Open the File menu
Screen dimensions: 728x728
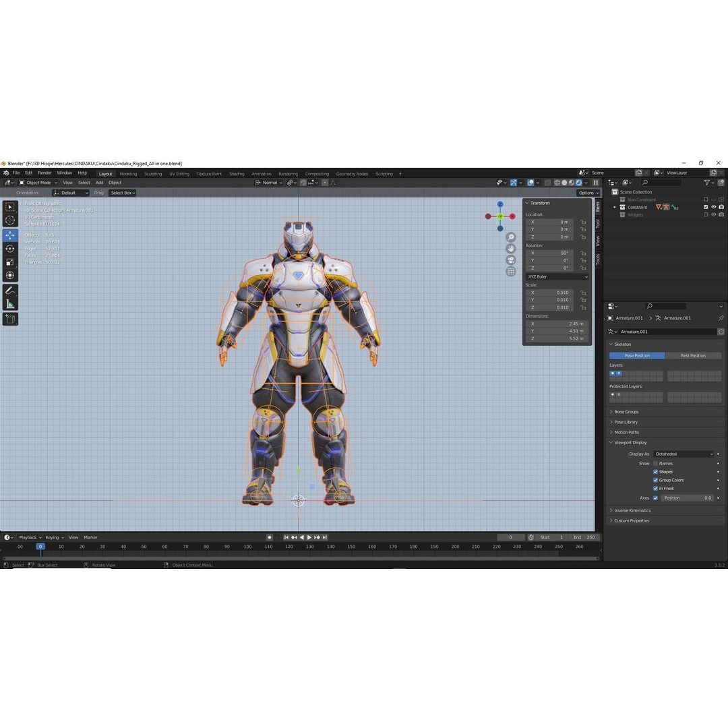click(x=16, y=173)
